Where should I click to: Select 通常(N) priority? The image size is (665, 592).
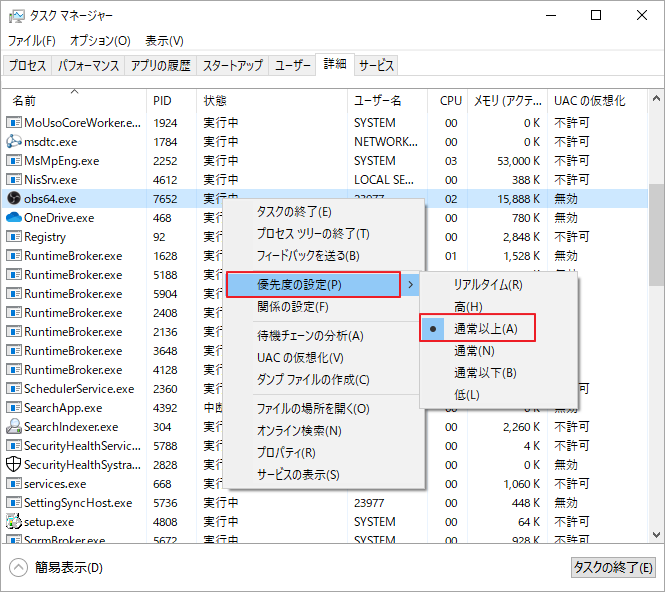click(498, 351)
